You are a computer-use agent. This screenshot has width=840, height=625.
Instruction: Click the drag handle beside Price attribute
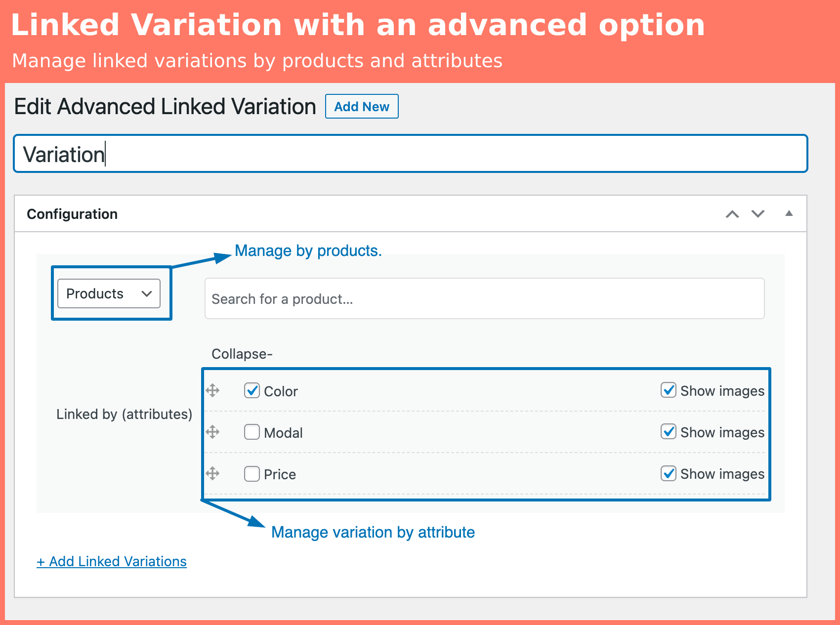[212, 473]
